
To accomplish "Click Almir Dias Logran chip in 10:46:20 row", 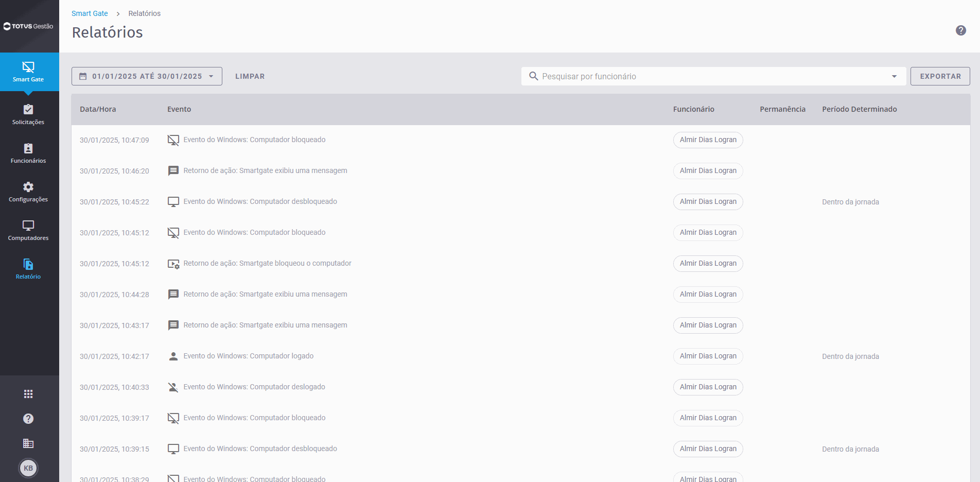I will point(708,171).
